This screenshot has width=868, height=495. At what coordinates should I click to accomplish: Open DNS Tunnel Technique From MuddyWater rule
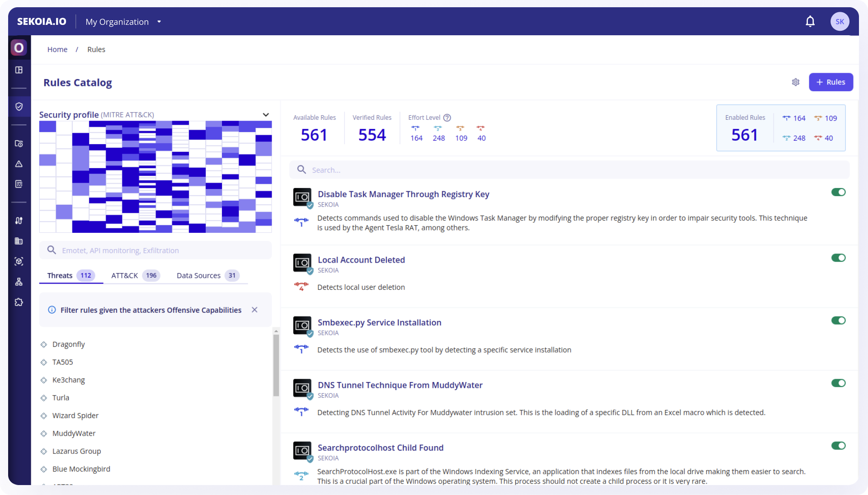point(400,385)
